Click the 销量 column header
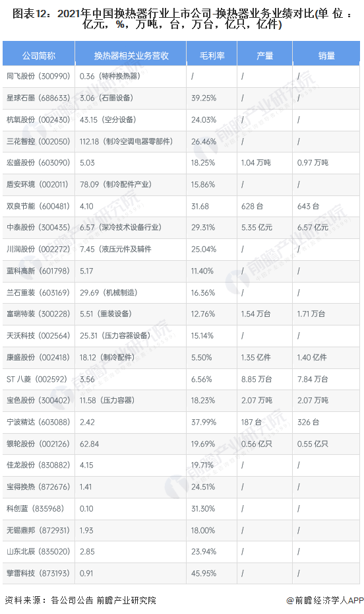Screen dimensions: 364x614 326,55
